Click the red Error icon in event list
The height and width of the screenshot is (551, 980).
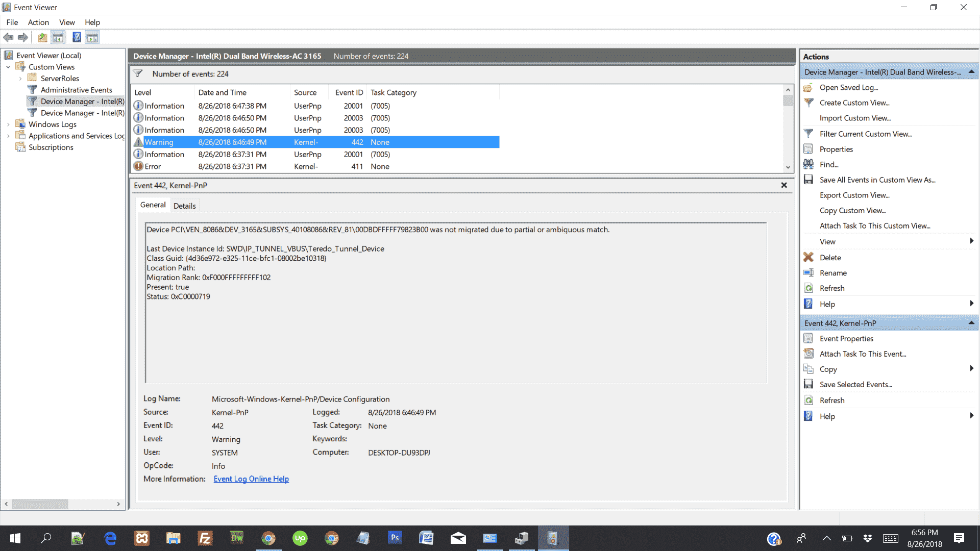coord(138,166)
